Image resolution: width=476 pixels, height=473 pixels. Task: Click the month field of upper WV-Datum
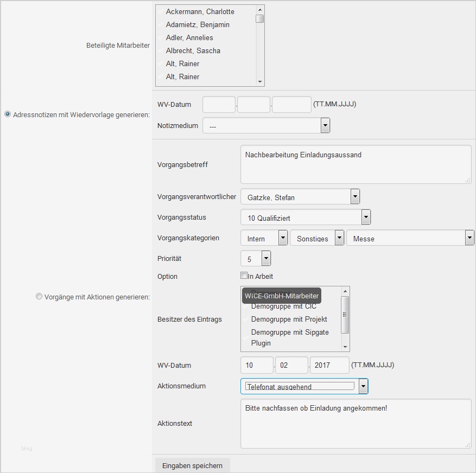click(253, 104)
